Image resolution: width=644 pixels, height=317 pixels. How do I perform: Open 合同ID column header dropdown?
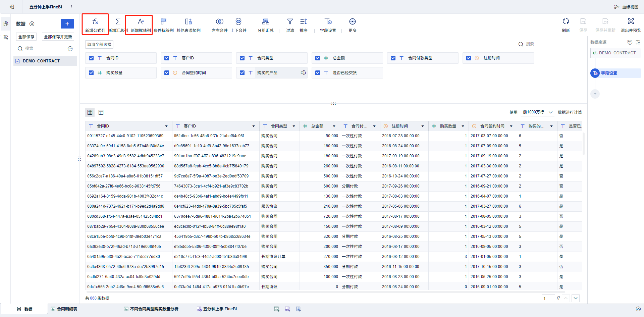[x=166, y=126]
